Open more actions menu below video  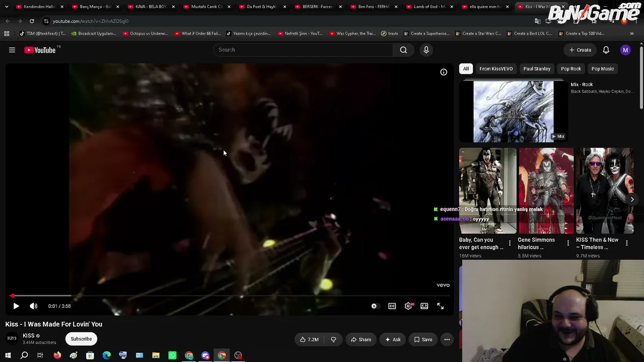[447, 339]
